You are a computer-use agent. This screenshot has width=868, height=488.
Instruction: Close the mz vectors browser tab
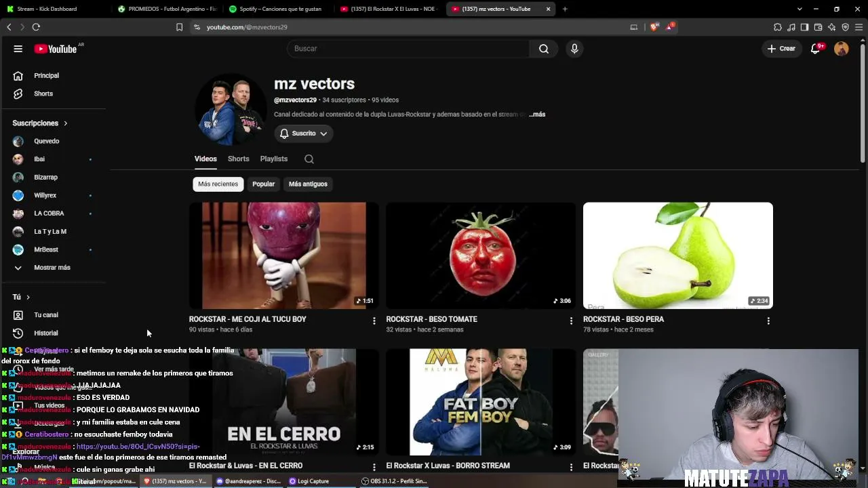tap(548, 9)
